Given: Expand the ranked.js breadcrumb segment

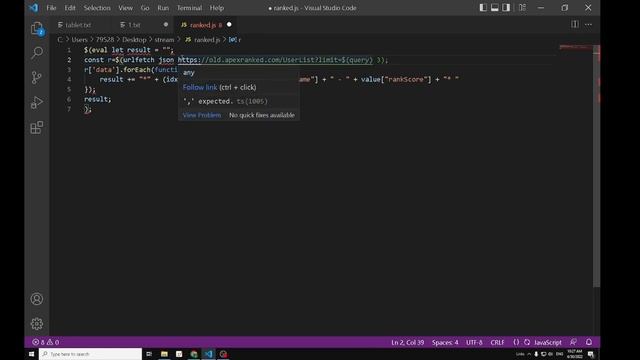Looking at the screenshot, I should [x=203, y=40].
